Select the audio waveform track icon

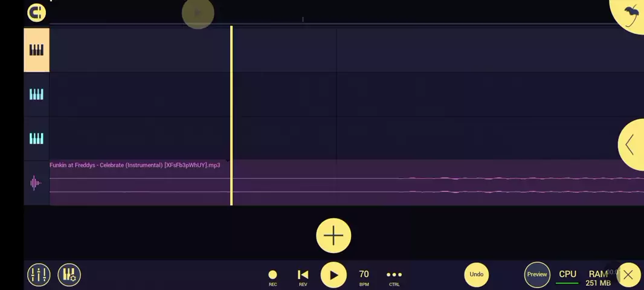click(x=36, y=183)
